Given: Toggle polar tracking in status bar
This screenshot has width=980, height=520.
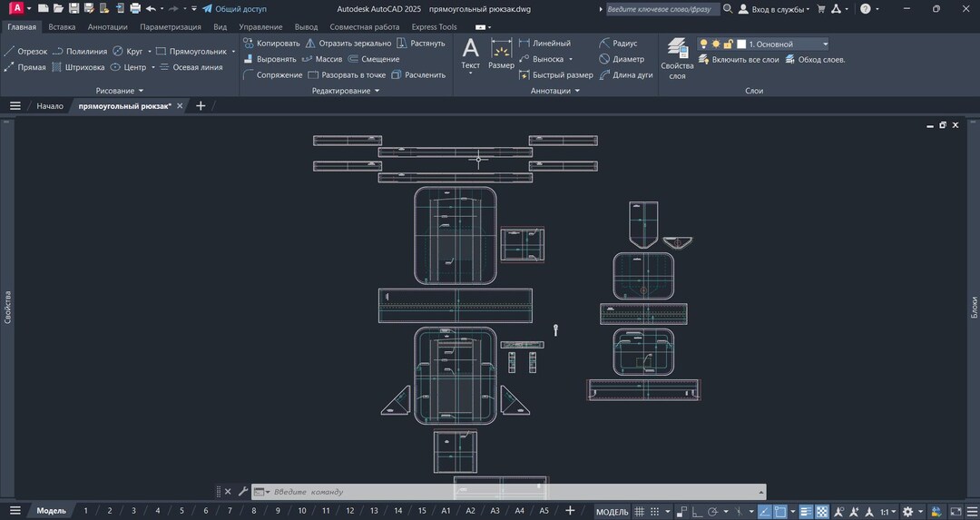Looking at the screenshot, I should pos(712,511).
